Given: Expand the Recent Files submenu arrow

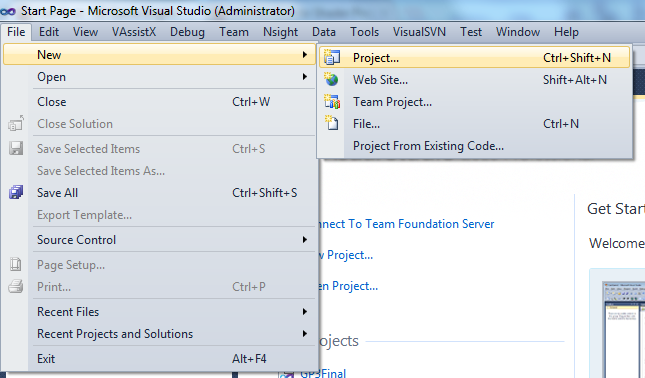Looking at the screenshot, I should tap(304, 312).
